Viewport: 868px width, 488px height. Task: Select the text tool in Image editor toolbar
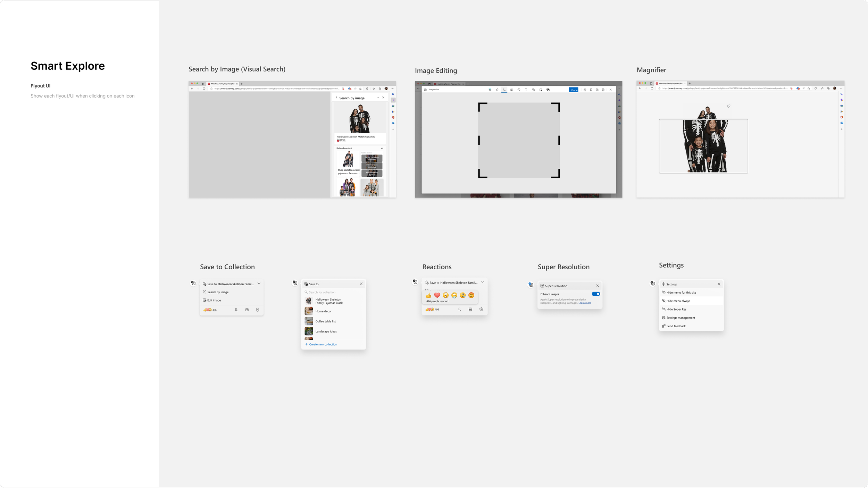tap(526, 90)
